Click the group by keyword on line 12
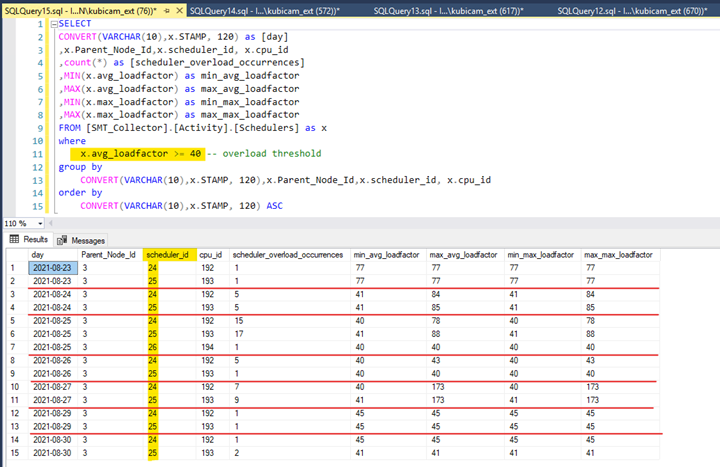This screenshot has height=467, width=720. click(80, 167)
